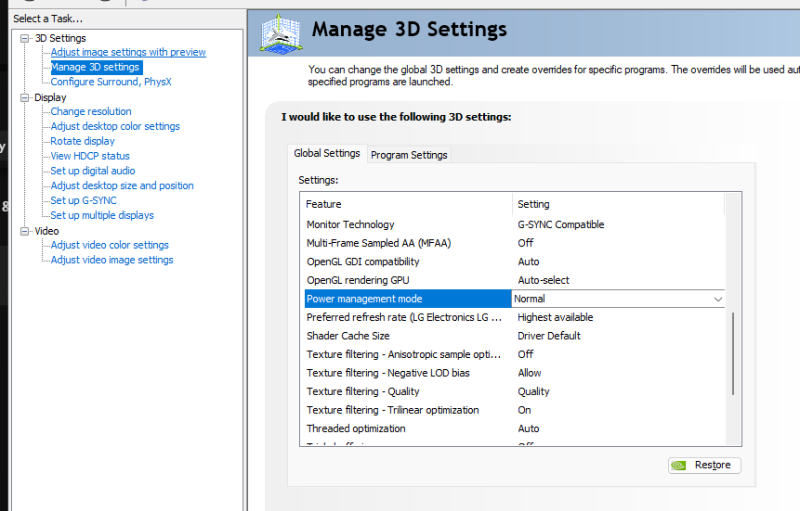Image resolution: width=800 pixels, height=511 pixels.
Task: Click the Allow setting value
Action: pos(530,373)
